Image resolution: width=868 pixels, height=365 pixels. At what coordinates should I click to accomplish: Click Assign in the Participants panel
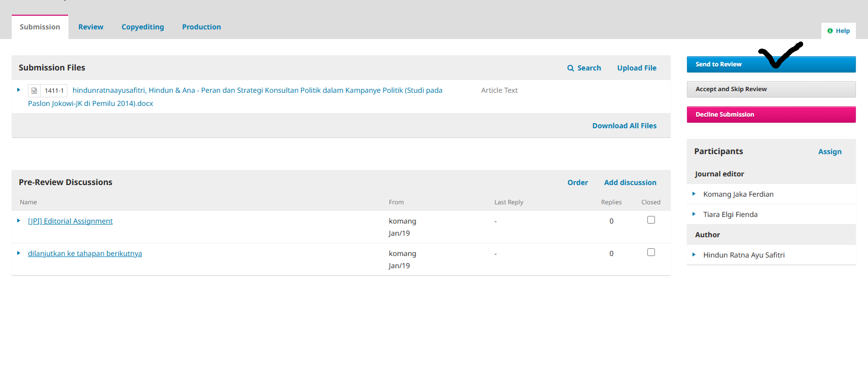pyautogui.click(x=830, y=152)
